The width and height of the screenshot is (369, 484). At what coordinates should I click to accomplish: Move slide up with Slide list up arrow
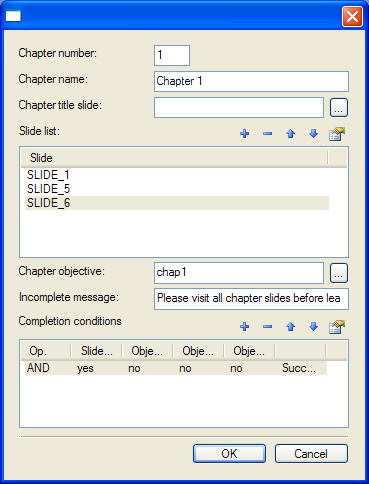pos(291,134)
